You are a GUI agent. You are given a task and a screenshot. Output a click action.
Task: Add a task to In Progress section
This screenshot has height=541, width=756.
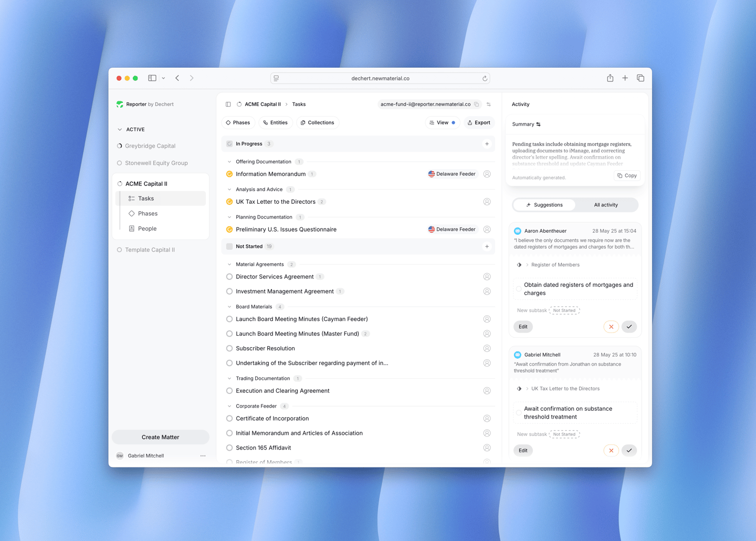(487, 144)
